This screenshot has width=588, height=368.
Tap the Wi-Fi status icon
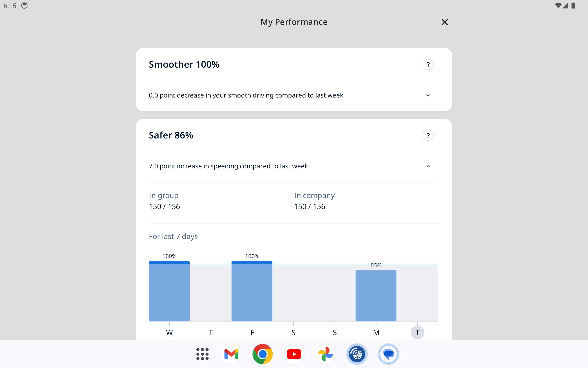coord(558,6)
